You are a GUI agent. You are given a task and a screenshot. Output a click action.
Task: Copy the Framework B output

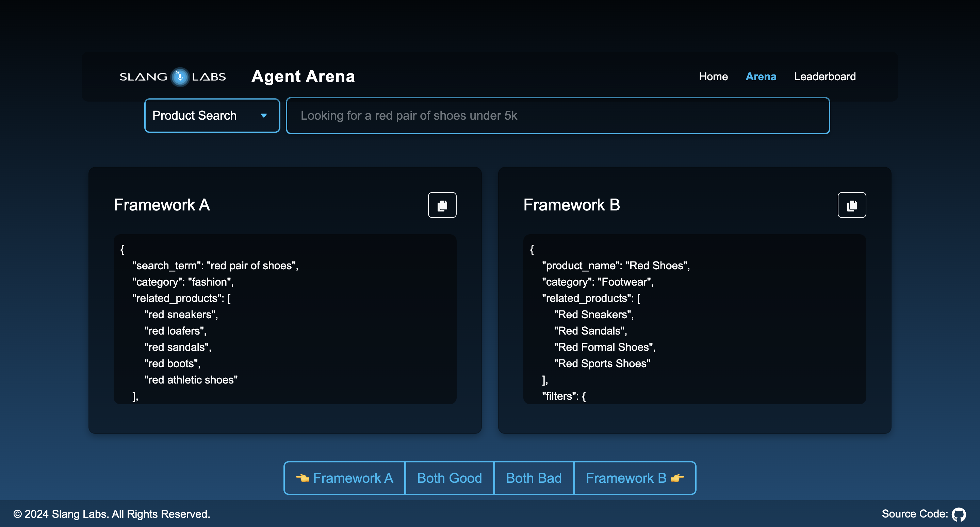851,205
